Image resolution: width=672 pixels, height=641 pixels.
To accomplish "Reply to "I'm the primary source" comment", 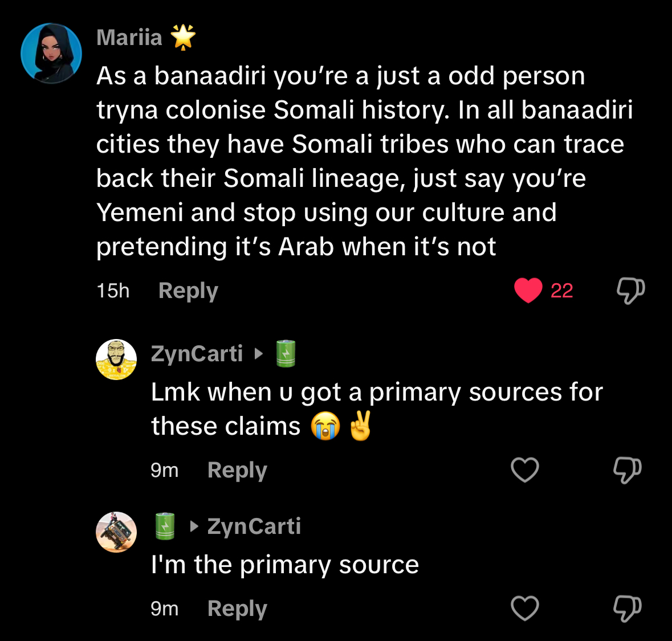I will [237, 609].
